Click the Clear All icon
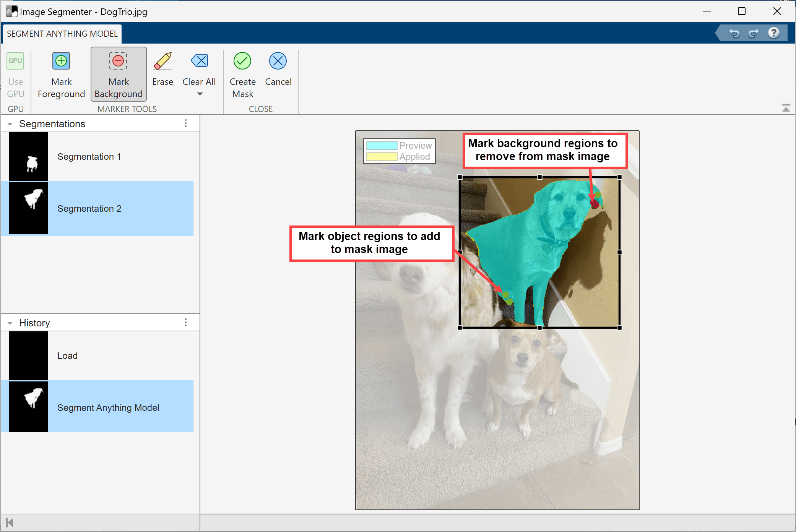Image resolution: width=796 pixels, height=532 pixels. (199, 61)
